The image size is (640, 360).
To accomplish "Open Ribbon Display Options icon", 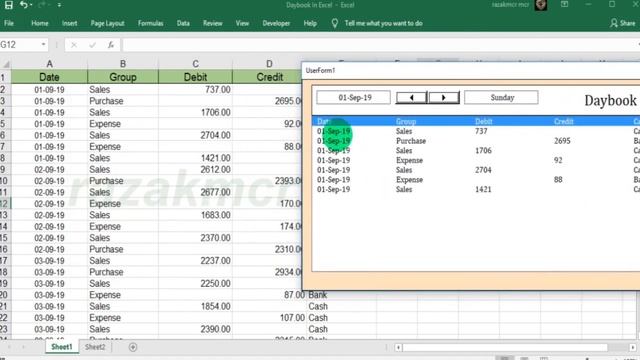I will point(564,4).
